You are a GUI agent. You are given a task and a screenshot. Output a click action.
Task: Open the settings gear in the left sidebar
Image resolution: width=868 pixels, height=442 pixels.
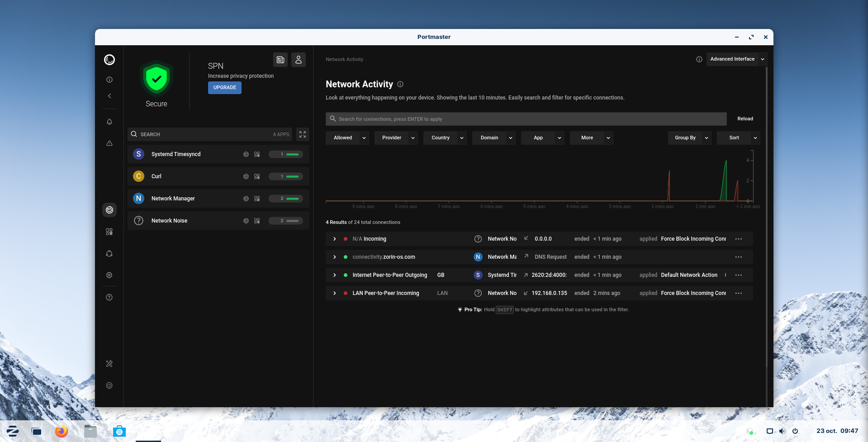coord(109,275)
